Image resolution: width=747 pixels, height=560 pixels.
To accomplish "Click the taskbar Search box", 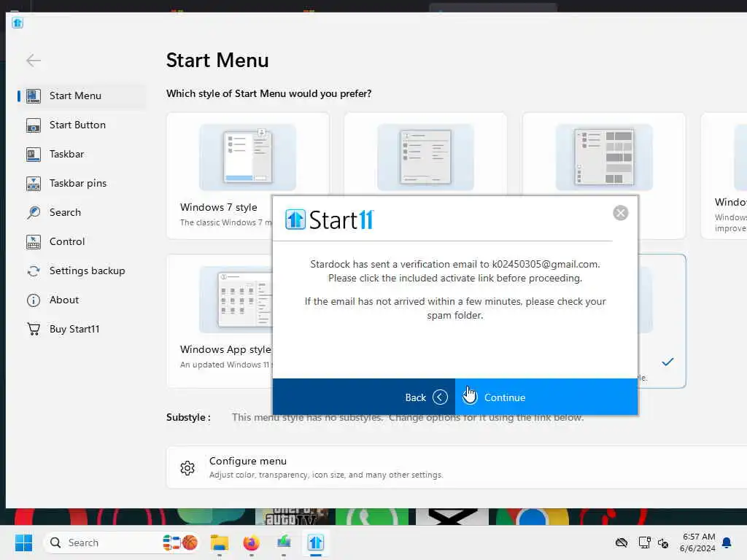I will [x=122, y=542].
